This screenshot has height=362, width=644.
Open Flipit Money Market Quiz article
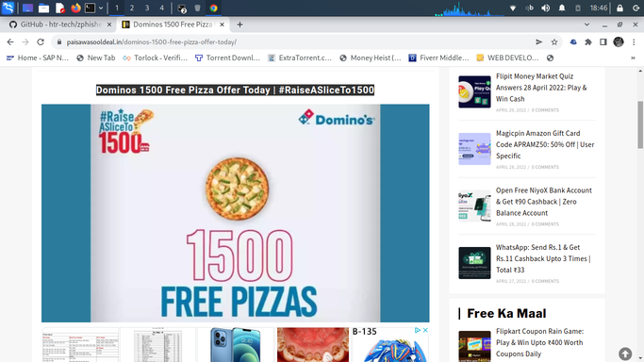click(x=541, y=88)
